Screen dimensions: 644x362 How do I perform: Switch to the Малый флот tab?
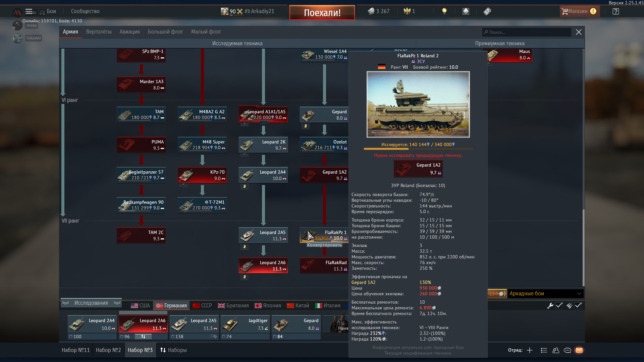point(206,32)
